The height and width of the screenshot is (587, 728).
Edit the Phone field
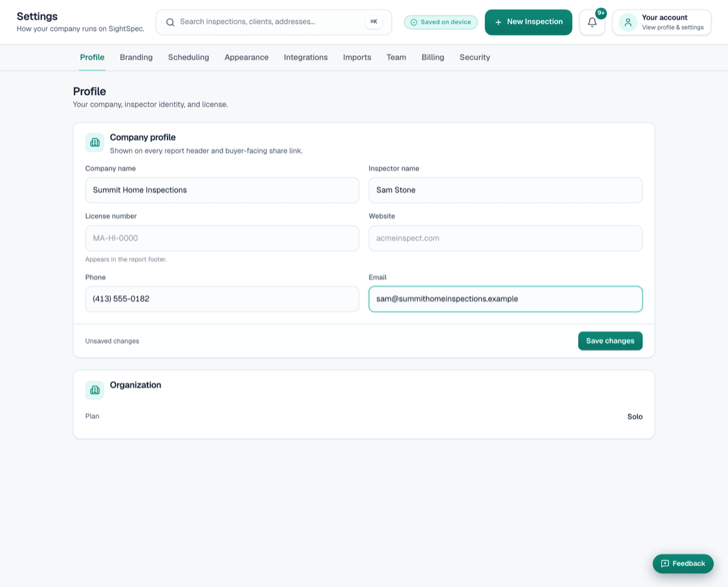(x=222, y=299)
